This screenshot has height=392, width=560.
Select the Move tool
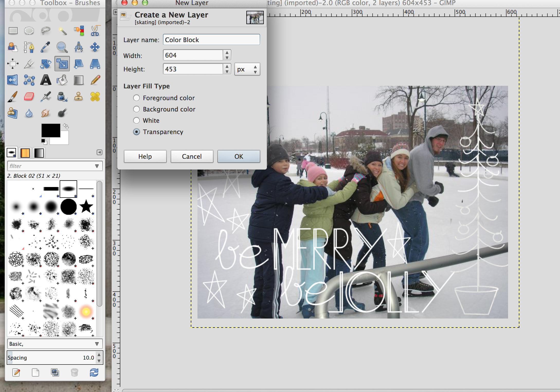coord(95,47)
